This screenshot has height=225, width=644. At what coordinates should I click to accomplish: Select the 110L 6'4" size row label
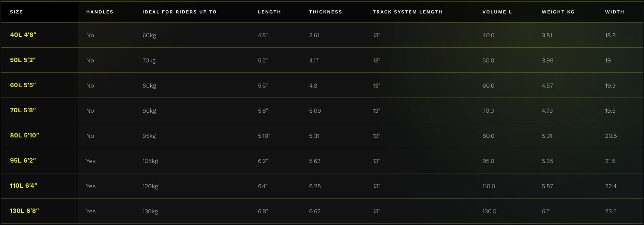click(25, 186)
